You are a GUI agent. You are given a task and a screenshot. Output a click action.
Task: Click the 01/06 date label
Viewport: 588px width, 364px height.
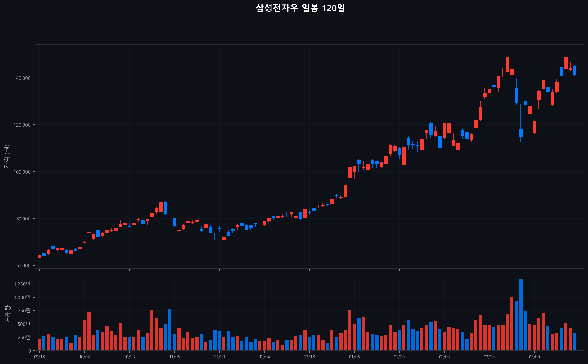tap(354, 357)
